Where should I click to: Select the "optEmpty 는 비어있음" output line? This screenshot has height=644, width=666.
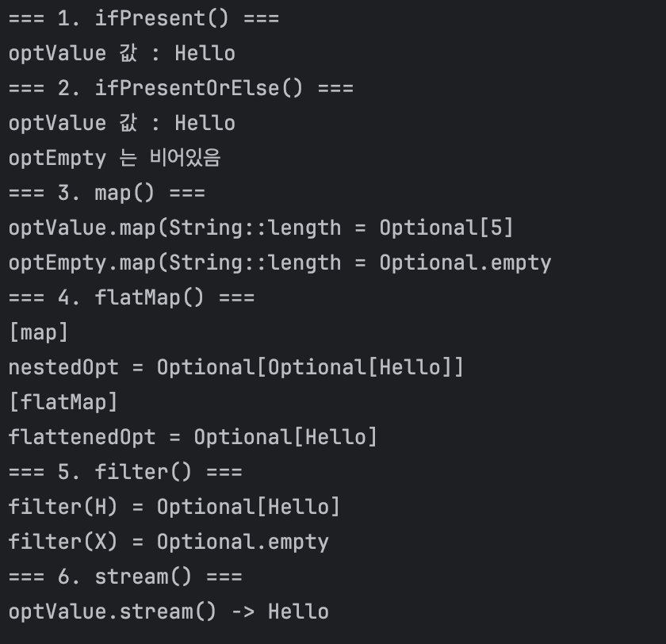click(x=114, y=158)
